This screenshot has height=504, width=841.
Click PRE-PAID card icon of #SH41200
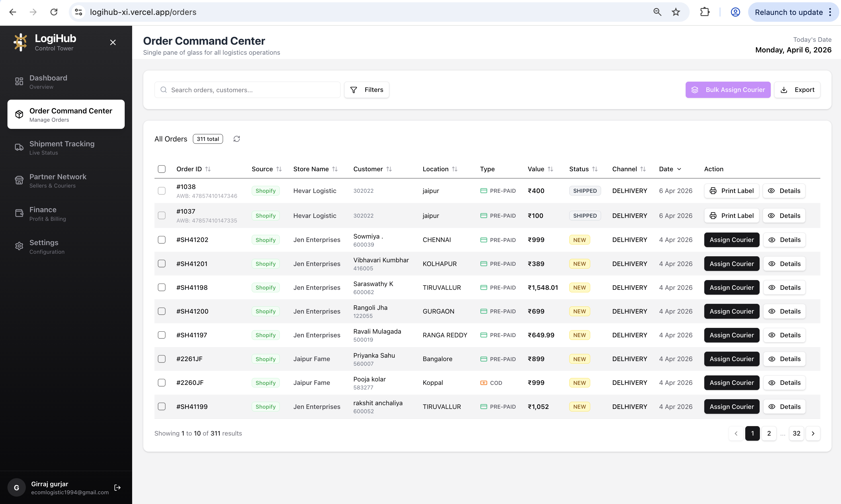tap(483, 311)
